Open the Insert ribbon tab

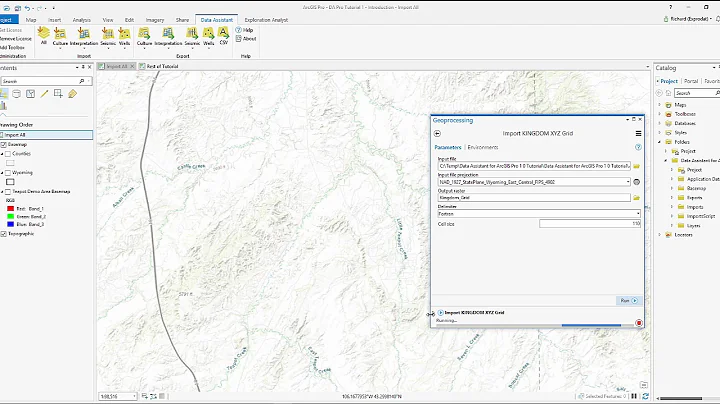[54, 20]
